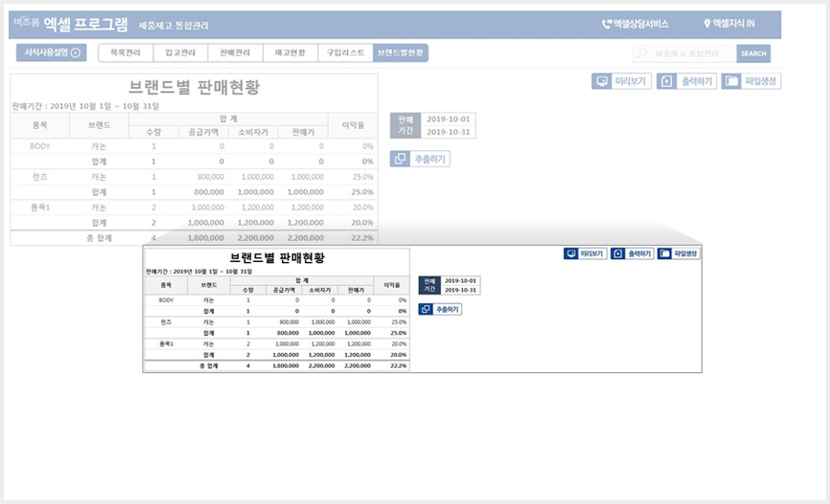Image resolution: width=830 pixels, height=504 pixels.
Task: Click upper table total 1,800,000 cell
Action: click(x=204, y=238)
